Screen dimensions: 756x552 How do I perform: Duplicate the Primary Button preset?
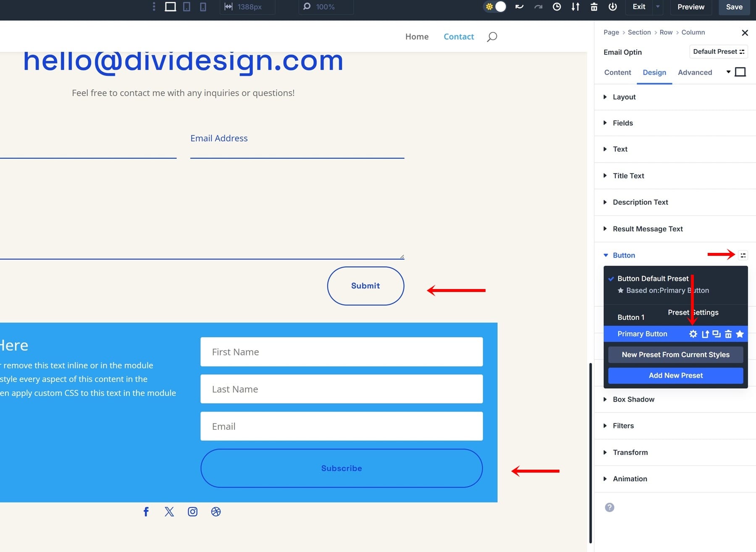717,334
